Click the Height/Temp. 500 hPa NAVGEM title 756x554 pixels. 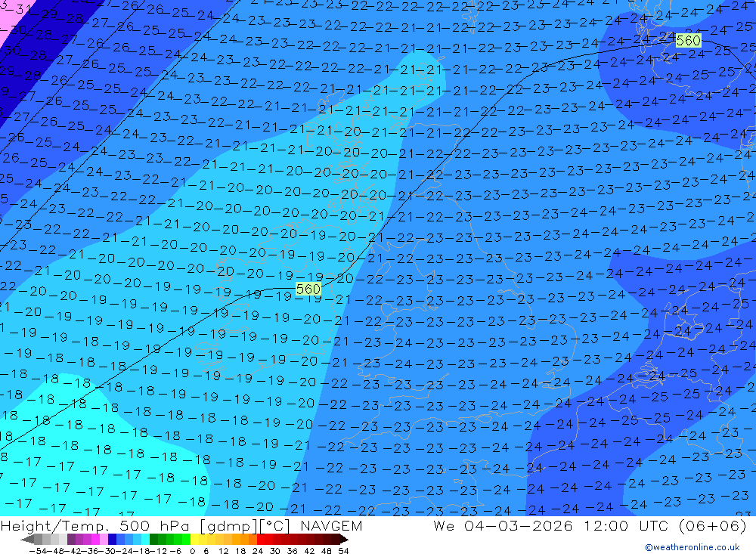181,525
